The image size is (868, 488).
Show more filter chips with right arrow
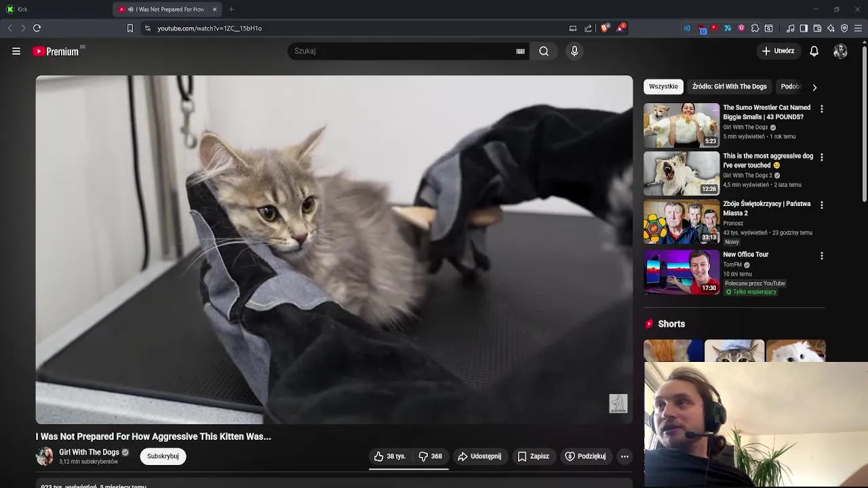pyautogui.click(x=814, y=87)
